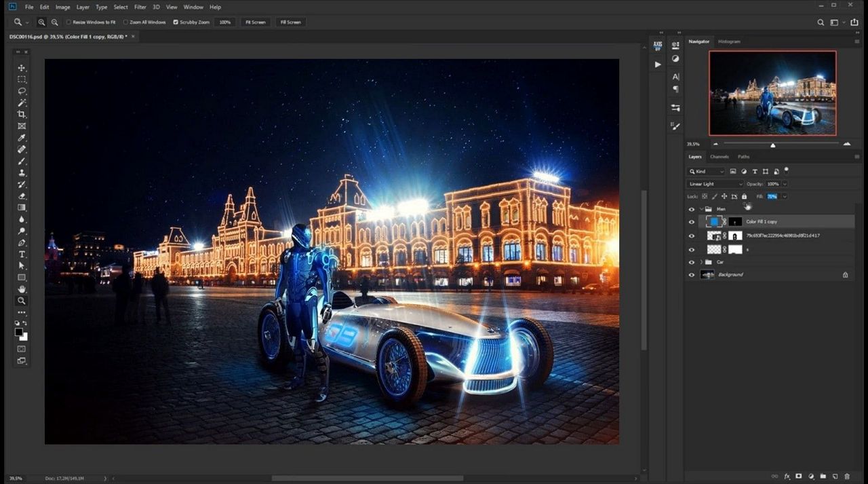Viewport: 868px width, 484px height.
Task: Select the Move tool
Action: click(22, 68)
